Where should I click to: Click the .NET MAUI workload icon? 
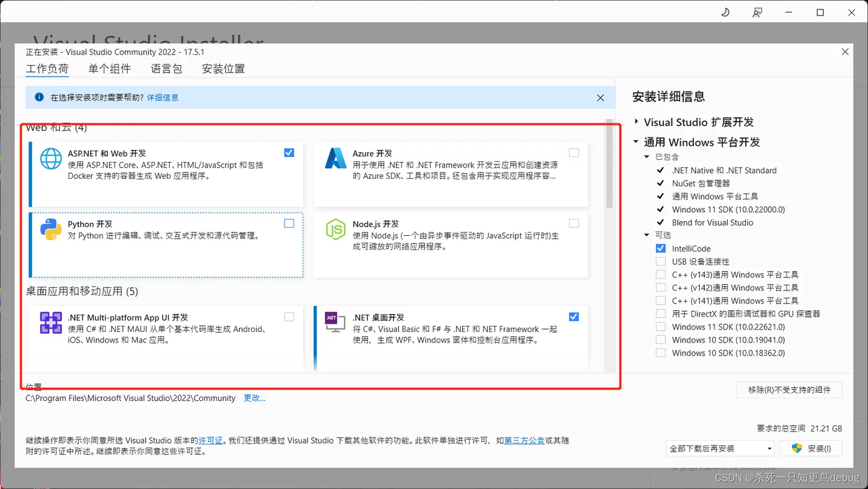51,323
